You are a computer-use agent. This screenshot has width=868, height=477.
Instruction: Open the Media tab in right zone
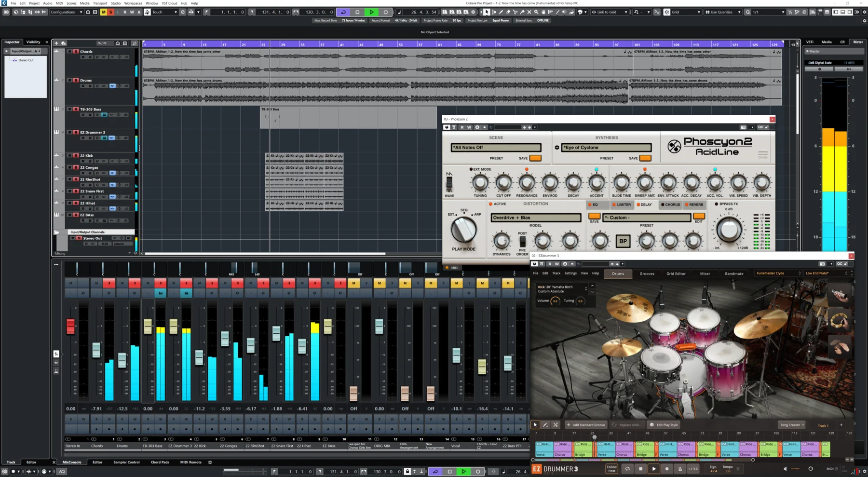pyautogui.click(x=827, y=42)
